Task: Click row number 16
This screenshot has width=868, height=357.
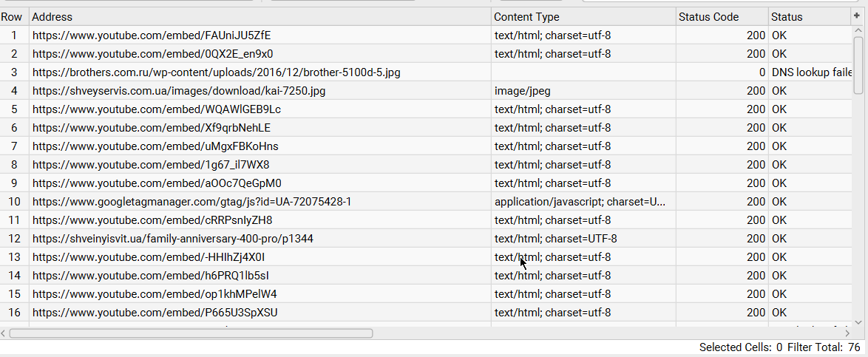Action: point(14,312)
